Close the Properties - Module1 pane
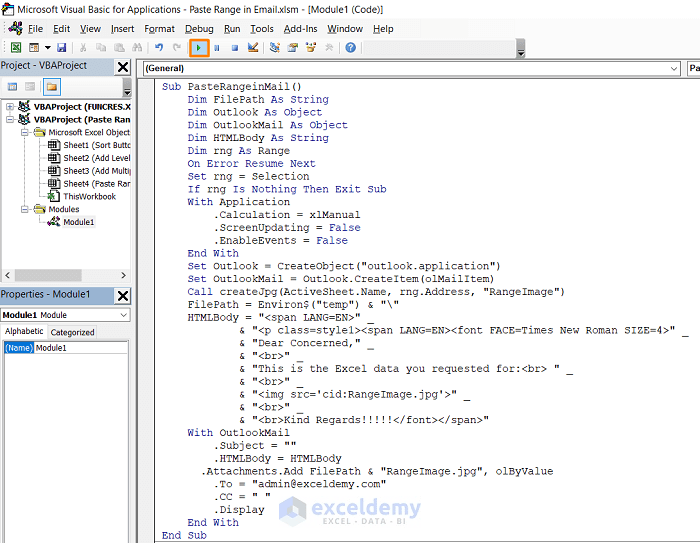Screen dimensions: 700x543 click(x=123, y=296)
